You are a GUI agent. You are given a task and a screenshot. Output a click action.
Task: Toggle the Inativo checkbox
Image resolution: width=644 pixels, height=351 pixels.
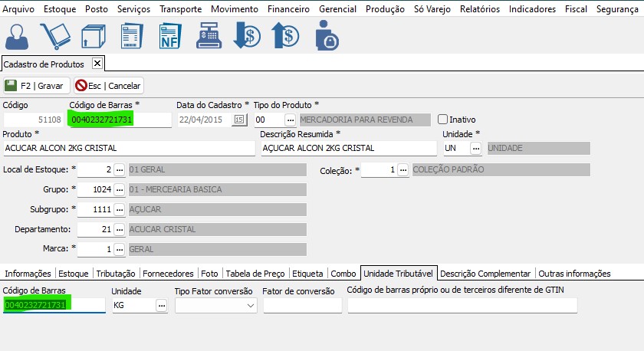(x=442, y=120)
